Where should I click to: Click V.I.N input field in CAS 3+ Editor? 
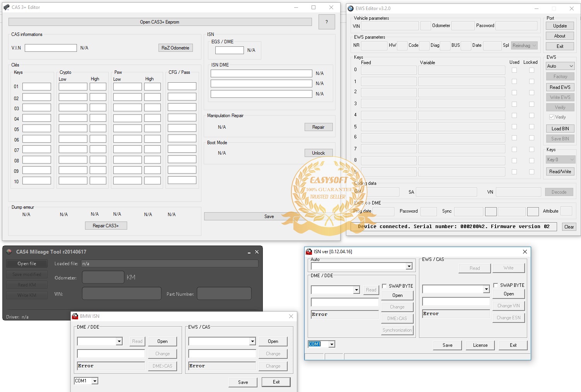point(51,48)
